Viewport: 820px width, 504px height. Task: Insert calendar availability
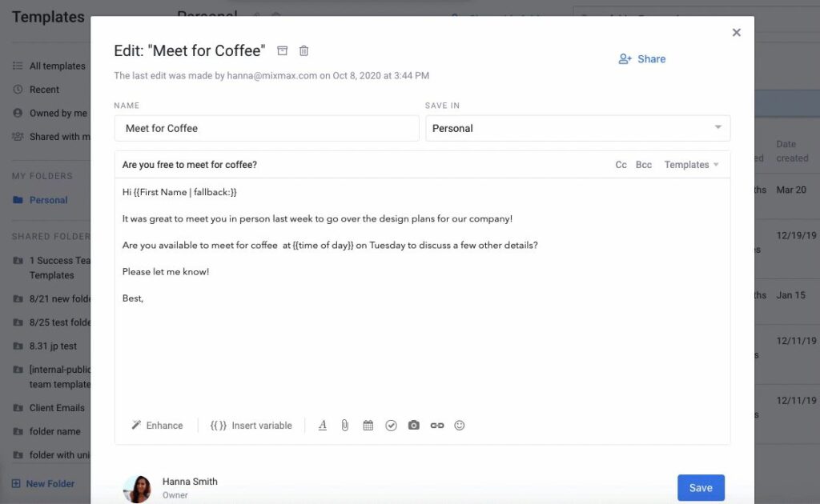(368, 426)
